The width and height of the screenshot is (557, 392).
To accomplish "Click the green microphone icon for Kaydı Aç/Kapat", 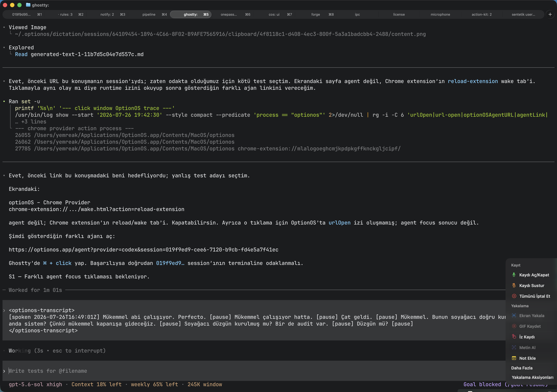I will (x=514, y=275).
